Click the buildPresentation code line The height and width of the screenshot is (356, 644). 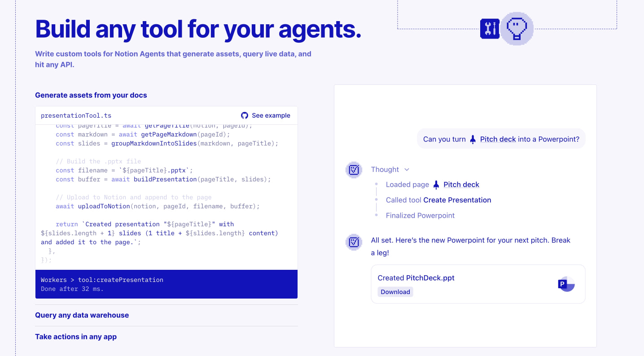click(163, 179)
